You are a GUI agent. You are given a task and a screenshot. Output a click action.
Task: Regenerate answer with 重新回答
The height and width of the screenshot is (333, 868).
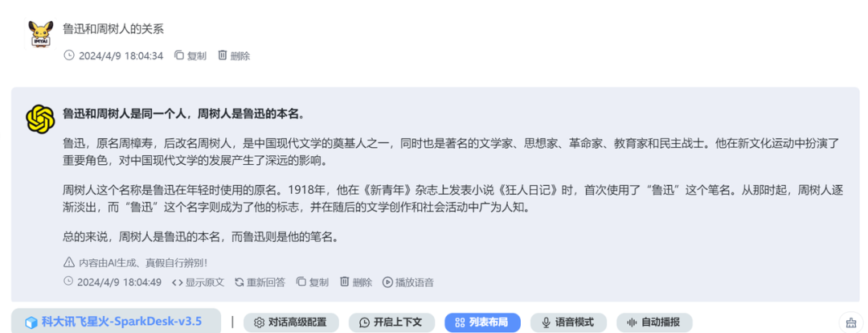tap(260, 282)
